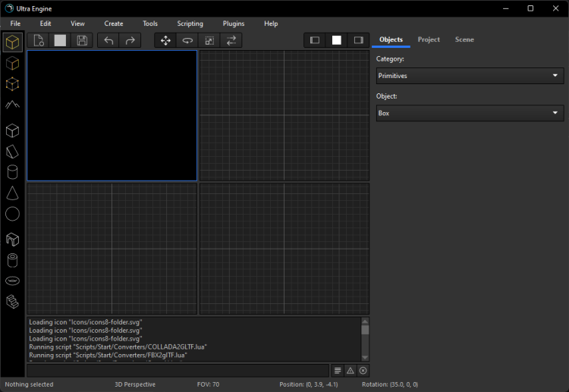Select the terrain mountain tool
Viewport: 569px width, 392px height.
12,104
